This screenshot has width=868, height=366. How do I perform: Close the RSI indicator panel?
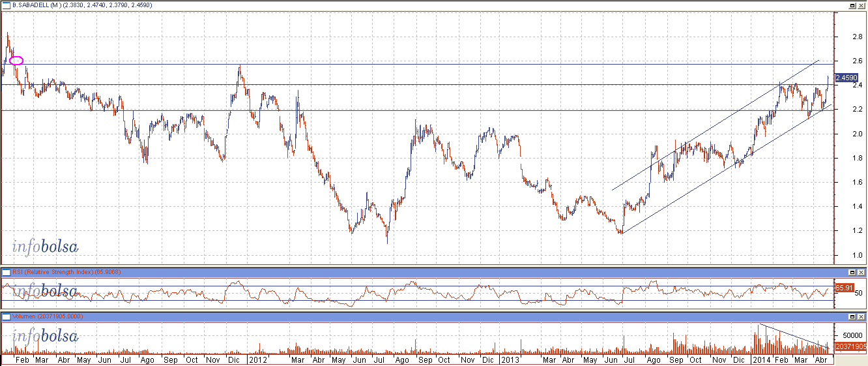pyautogui.click(x=861, y=271)
